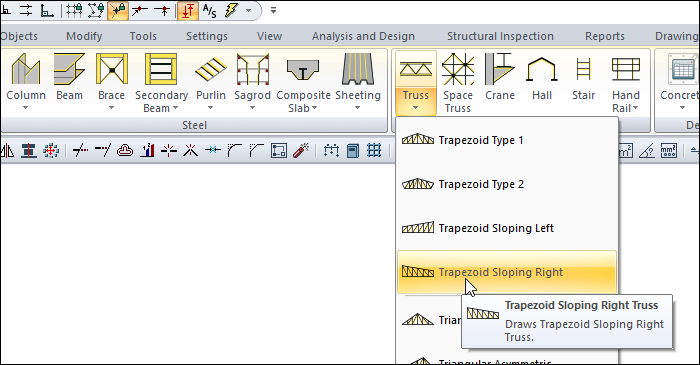Image resolution: width=700 pixels, height=365 pixels.
Task: Select Trapezoid Type 2 truss
Action: point(507,184)
